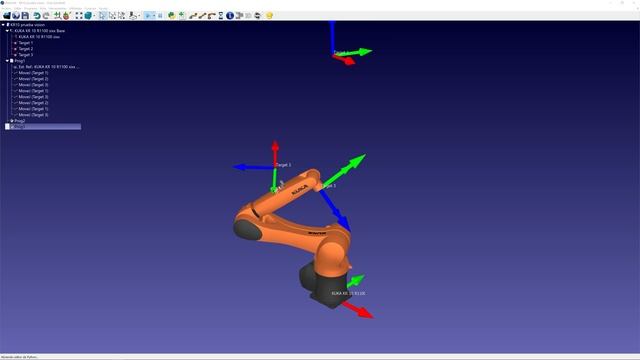Select first MoveJ (Target 2) instruction
Image resolution: width=640 pixels, height=360 pixels.
pos(33,79)
